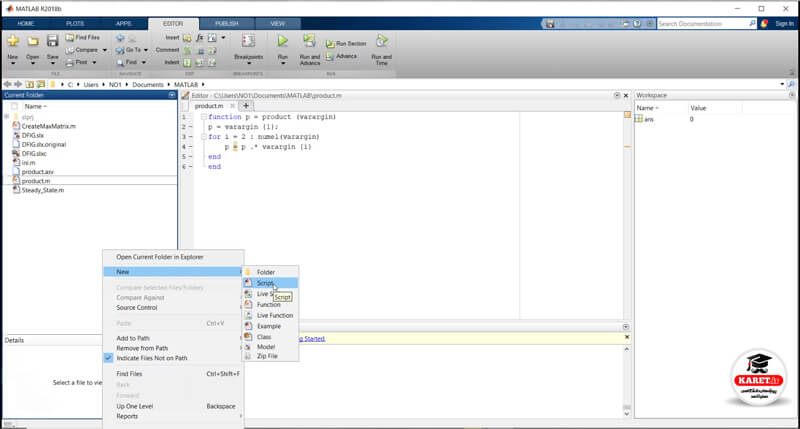Screen dimensions: 800x429
Task: Click the smart Indent icon
Action: (187, 63)
